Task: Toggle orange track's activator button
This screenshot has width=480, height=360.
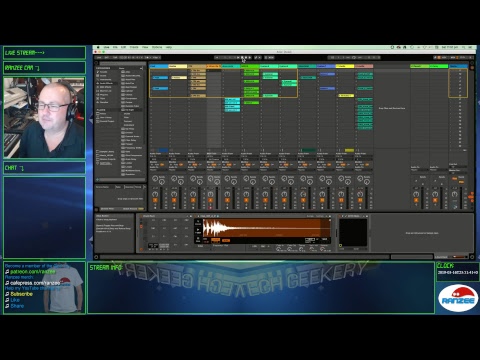Action: point(210,200)
